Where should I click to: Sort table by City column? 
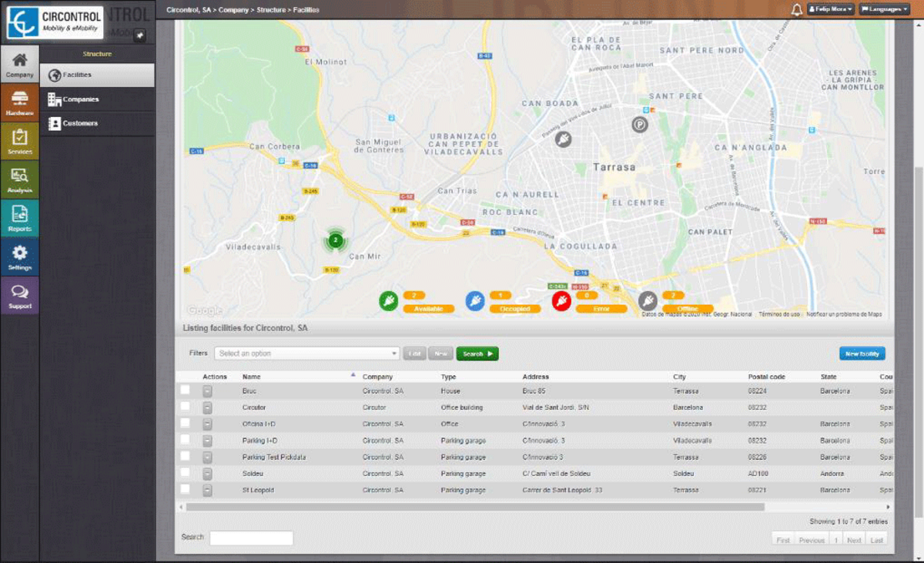point(679,377)
